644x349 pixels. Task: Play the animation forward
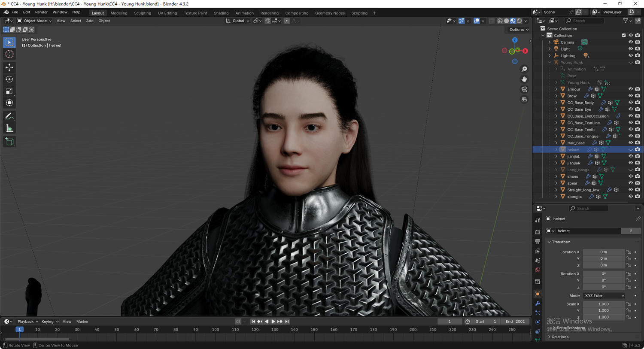[273, 322]
